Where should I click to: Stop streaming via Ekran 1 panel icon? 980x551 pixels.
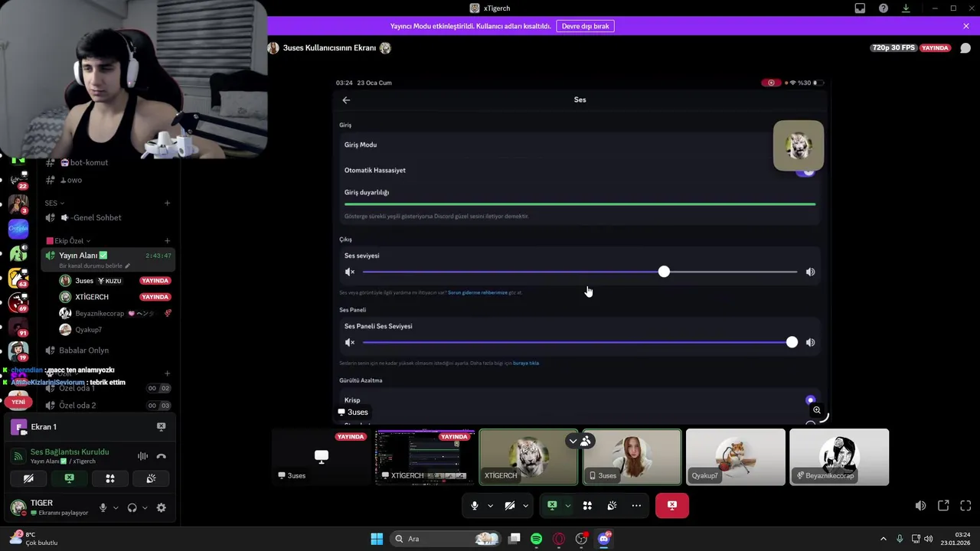[161, 427]
